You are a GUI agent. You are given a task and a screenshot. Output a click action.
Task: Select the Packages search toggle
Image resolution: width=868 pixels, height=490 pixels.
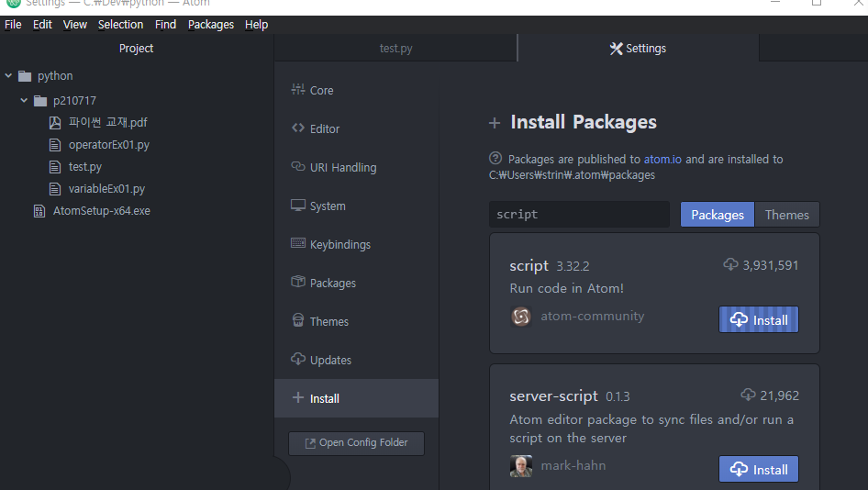coord(718,215)
